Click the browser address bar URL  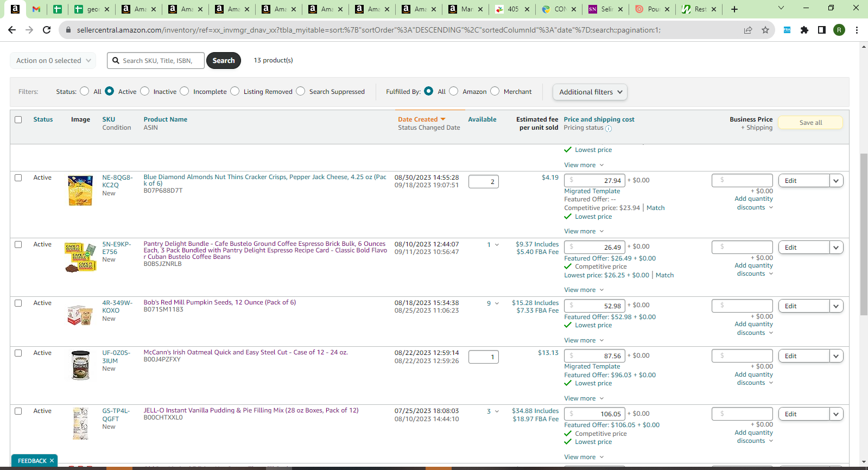coord(369,30)
